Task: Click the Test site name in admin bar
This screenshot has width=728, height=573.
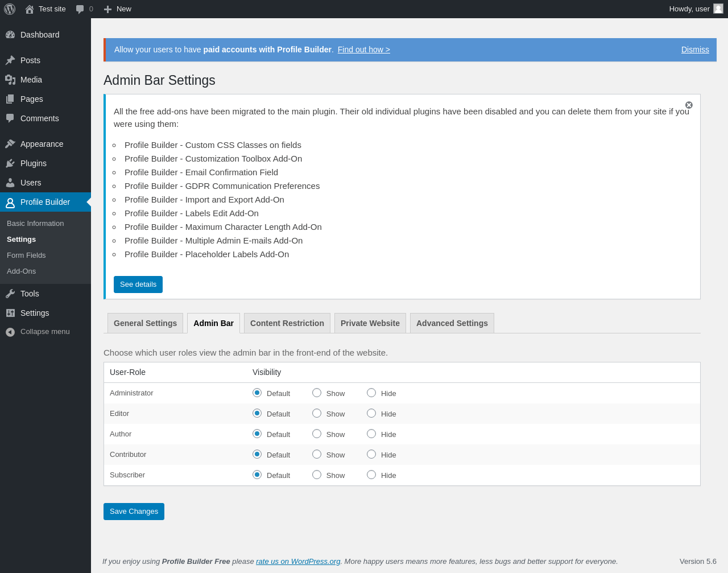Action: (x=52, y=9)
